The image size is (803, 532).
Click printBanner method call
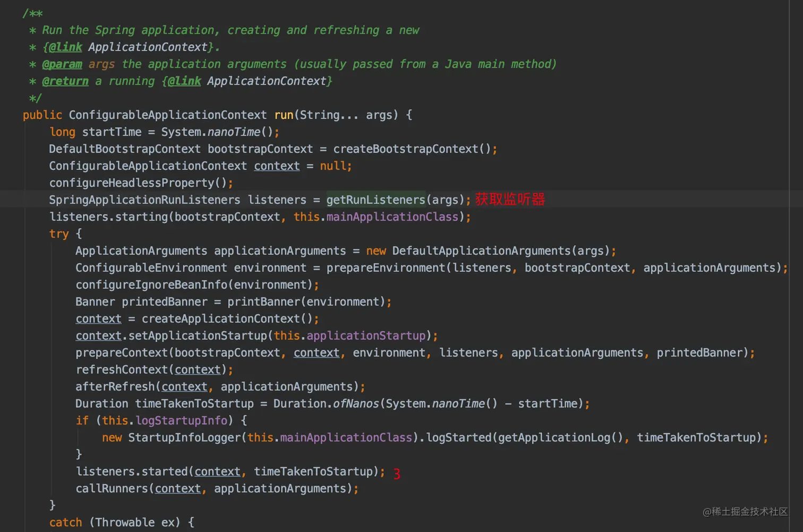[x=263, y=302]
